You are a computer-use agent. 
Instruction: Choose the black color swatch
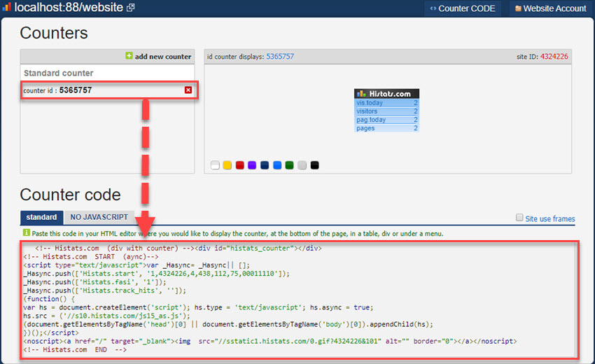coord(314,165)
